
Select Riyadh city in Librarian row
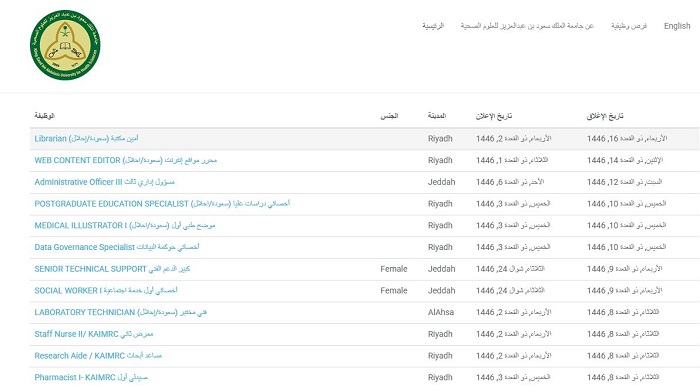click(440, 138)
